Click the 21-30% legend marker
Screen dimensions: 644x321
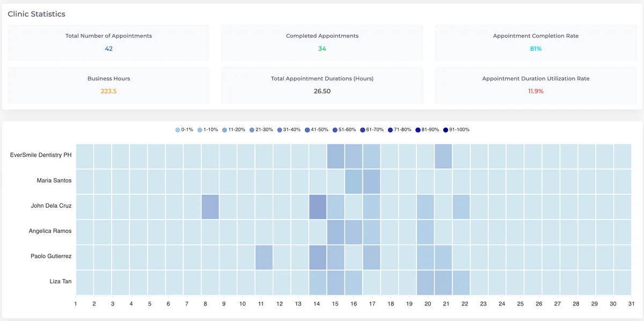(252, 129)
